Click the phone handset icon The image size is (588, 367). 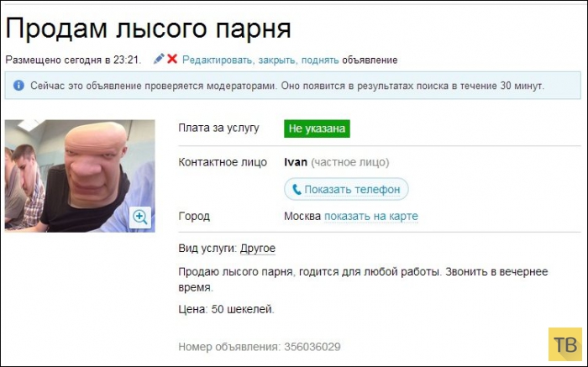(297, 189)
